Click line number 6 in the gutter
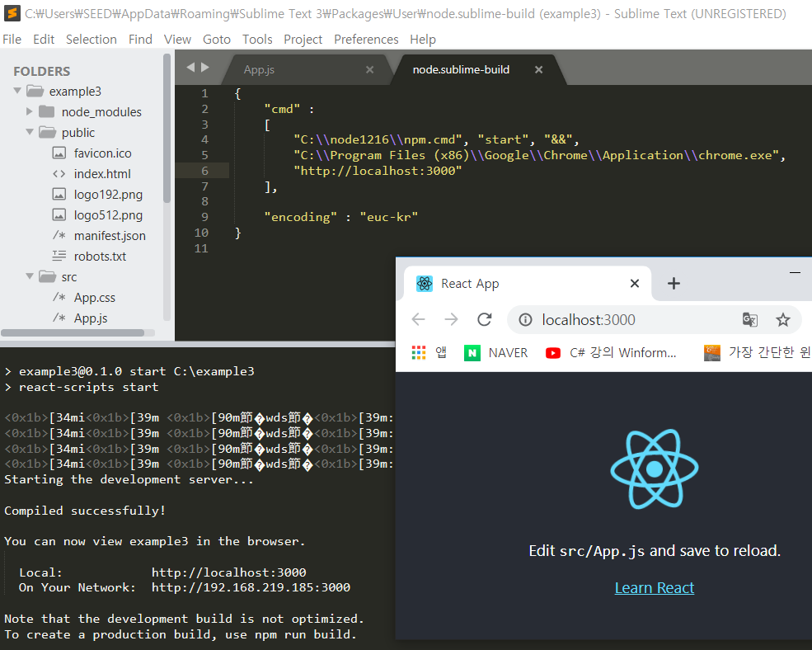The height and width of the screenshot is (650, 812). point(204,171)
